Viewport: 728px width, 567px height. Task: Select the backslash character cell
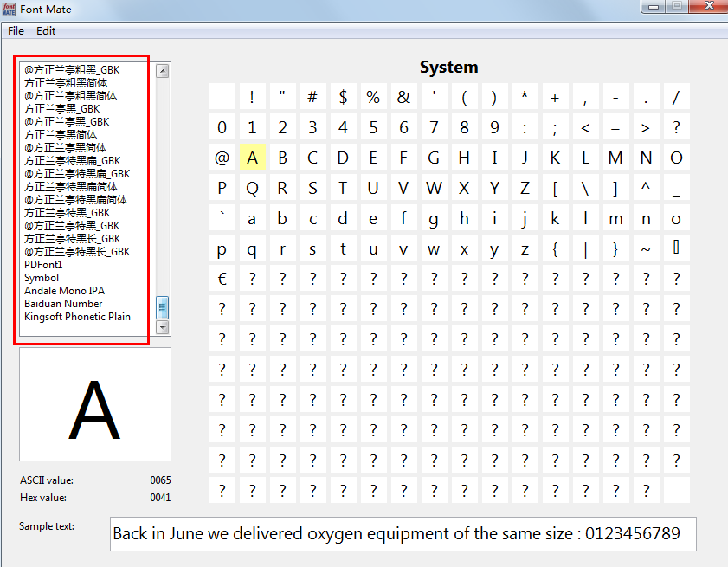(585, 188)
